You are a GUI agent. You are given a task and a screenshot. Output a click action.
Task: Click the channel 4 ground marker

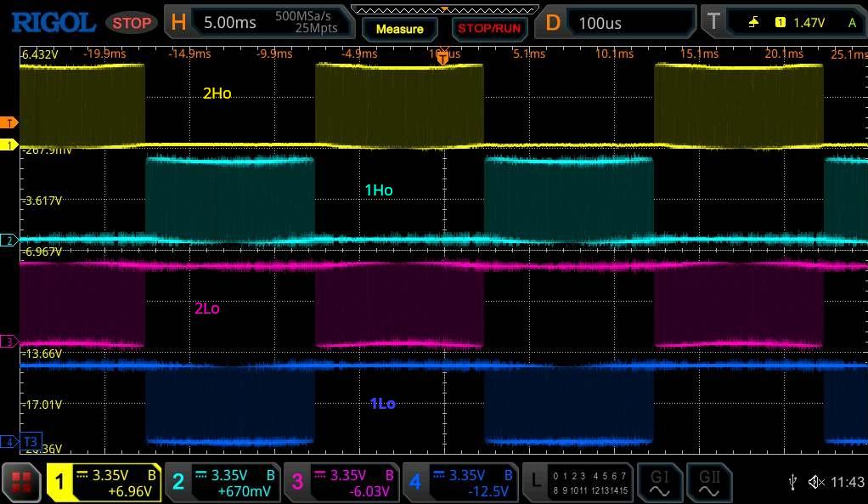[8, 442]
